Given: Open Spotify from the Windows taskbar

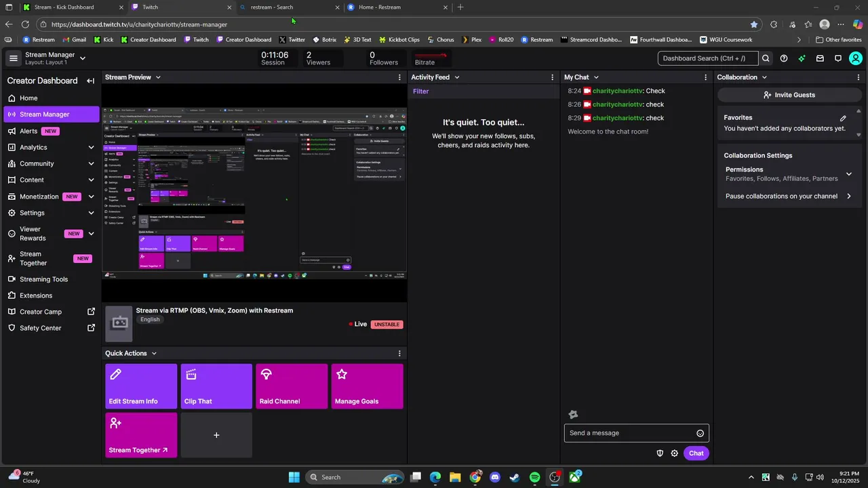Looking at the screenshot, I should click(534, 477).
